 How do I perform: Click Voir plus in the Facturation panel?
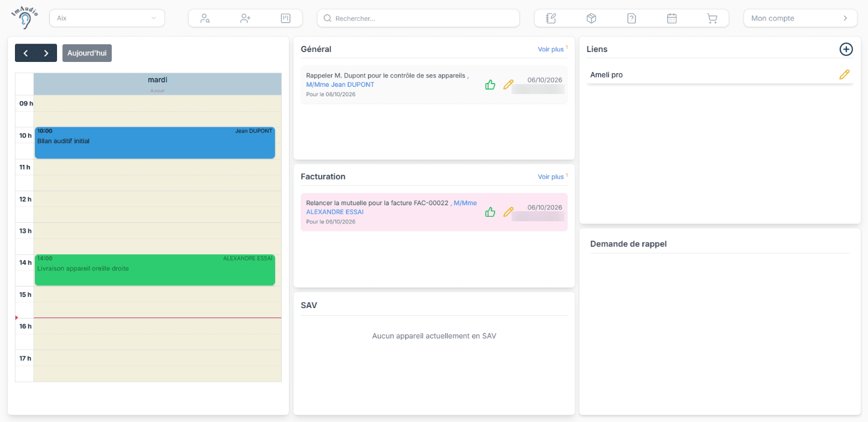click(551, 177)
